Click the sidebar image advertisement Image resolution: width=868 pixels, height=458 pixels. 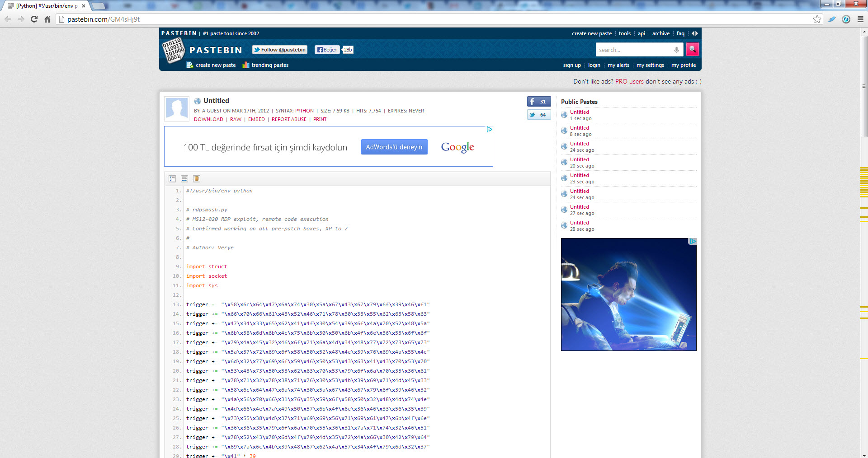click(x=628, y=294)
